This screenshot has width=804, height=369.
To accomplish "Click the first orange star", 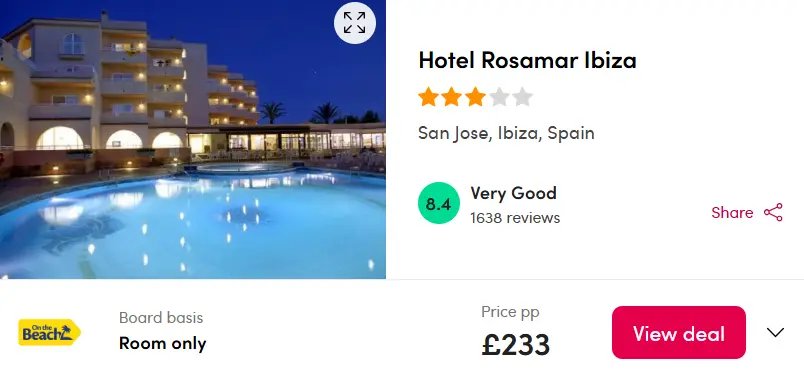I will (x=428, y=97).
